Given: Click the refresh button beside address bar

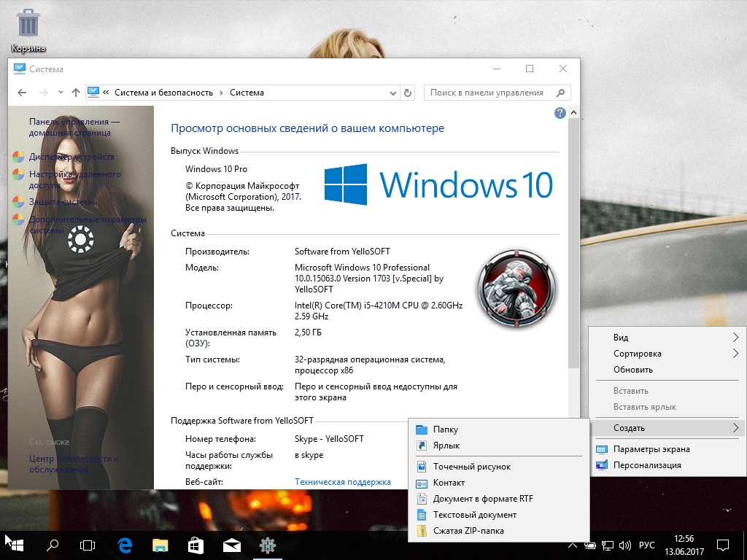Looking at the screenshot, I should click(x=408, y=93).
